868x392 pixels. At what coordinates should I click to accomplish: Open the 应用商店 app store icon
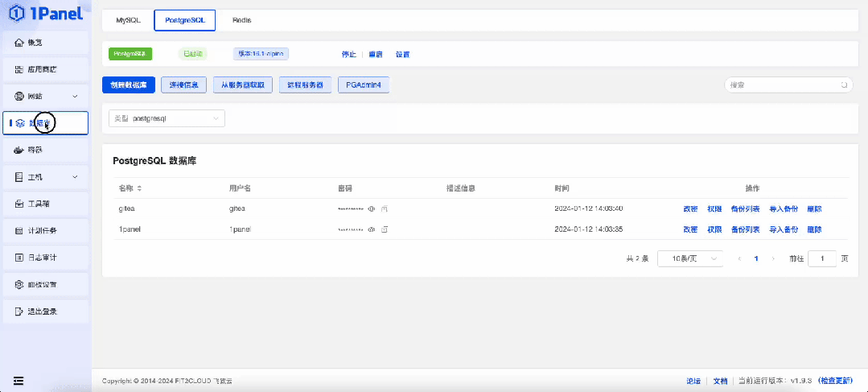[x=19, y=70]
